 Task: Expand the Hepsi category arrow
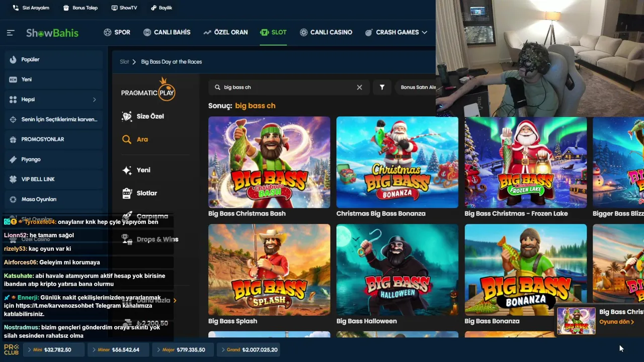click(x=94, y=100)
